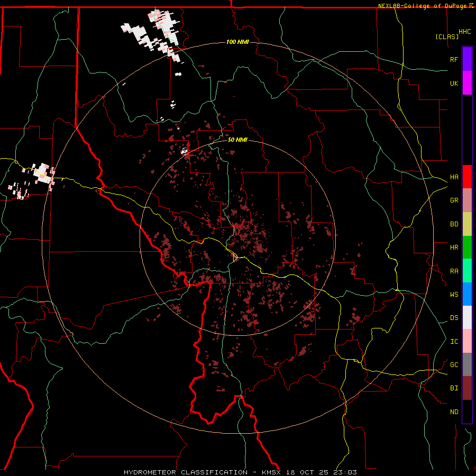The height and width of the screenshot is (476, 476).
Task: Click the HHC product label
Action: coord(465,32)
